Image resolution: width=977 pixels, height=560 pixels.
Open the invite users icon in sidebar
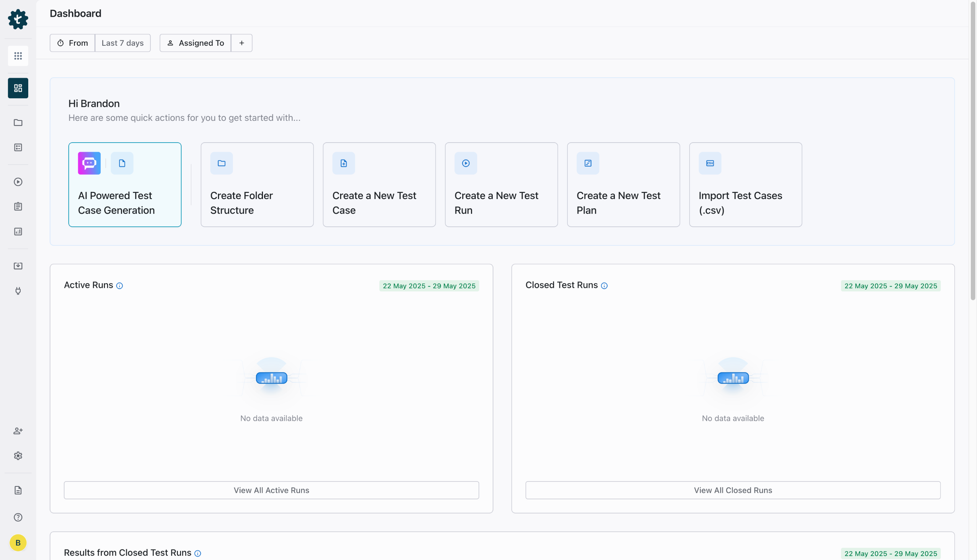coord(18,431)
